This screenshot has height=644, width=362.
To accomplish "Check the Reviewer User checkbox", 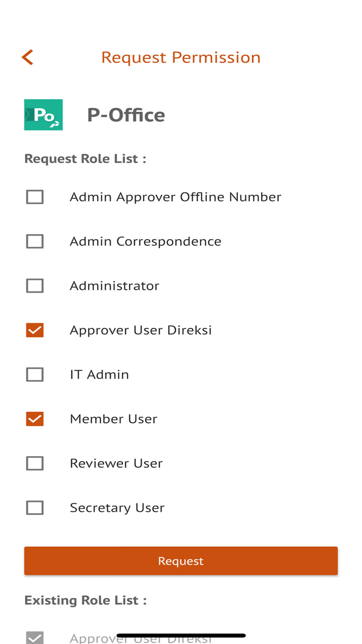I will 35,463.
